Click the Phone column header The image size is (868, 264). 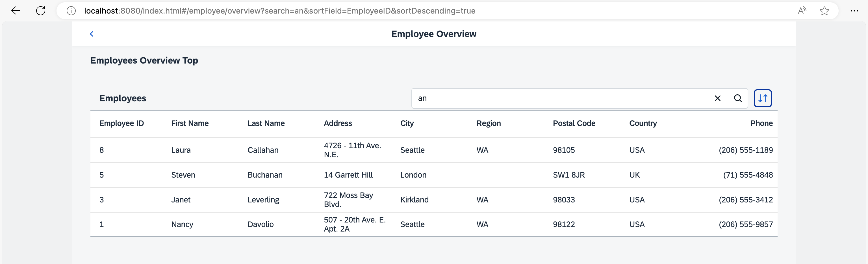tap(761, 123)
